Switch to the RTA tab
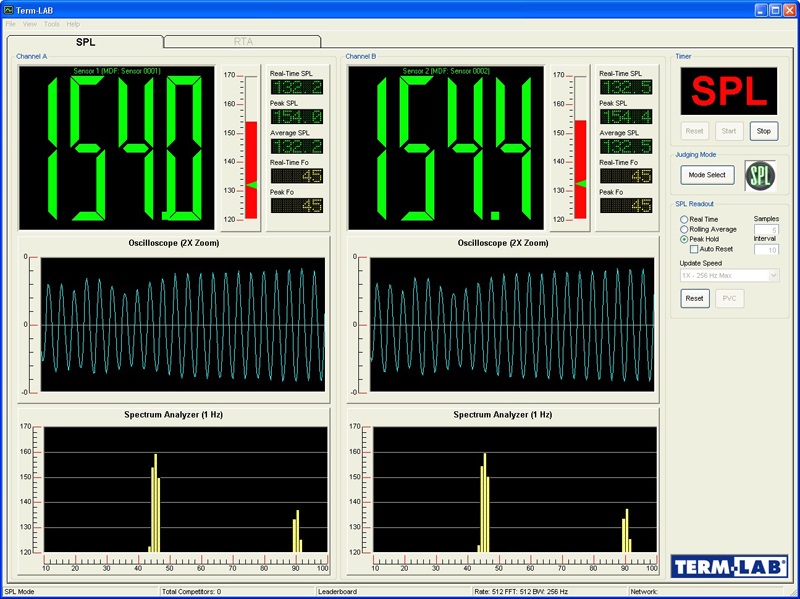 (x=243, y=42)
